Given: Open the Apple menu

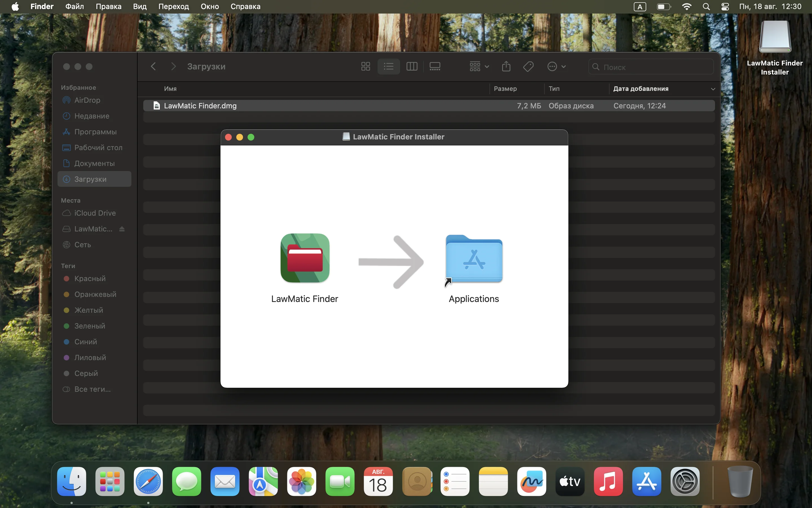Looking at the screenshot, I should 15,7.
